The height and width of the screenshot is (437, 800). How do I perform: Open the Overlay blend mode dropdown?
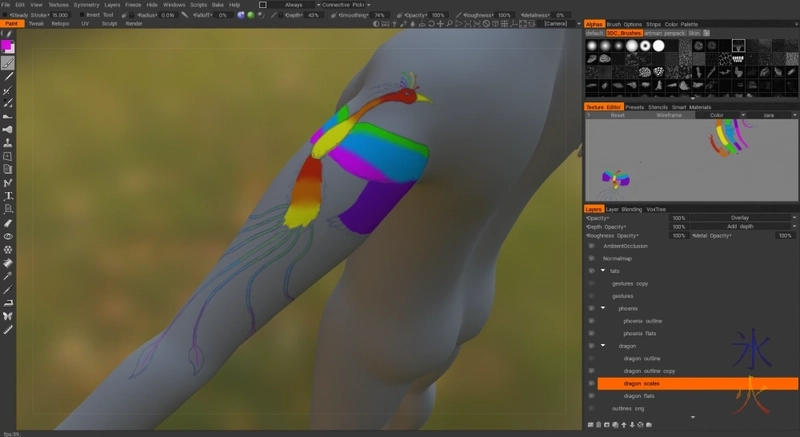pos(740,217)
